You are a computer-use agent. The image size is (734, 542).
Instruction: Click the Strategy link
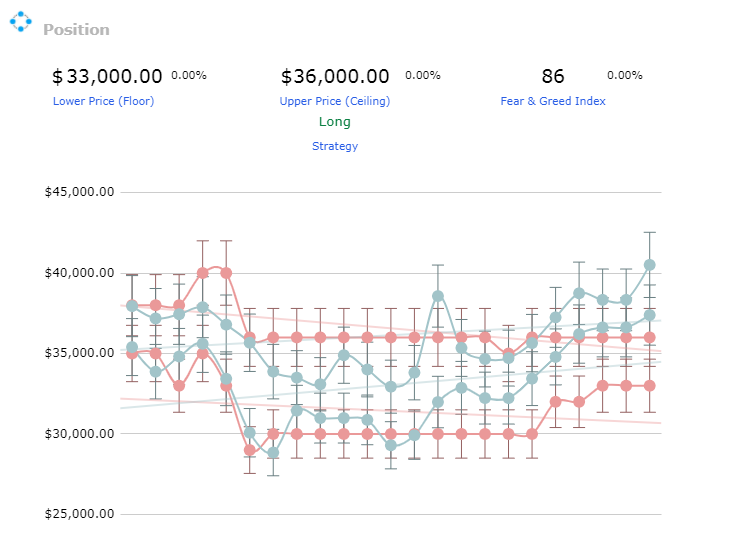click(x=335, y=146)
